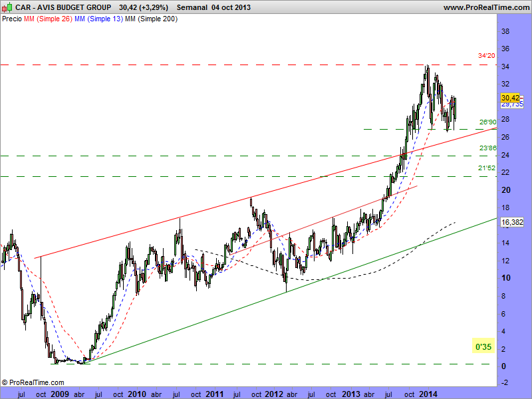
Task: Click the 2014 year label on time axis
Action: point(428,394)
